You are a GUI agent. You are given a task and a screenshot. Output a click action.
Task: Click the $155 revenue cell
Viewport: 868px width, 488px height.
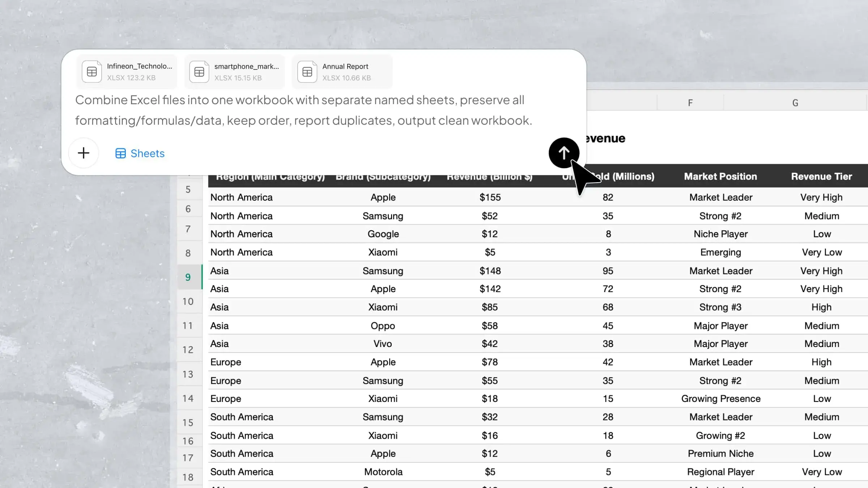[x=490, y=197]
